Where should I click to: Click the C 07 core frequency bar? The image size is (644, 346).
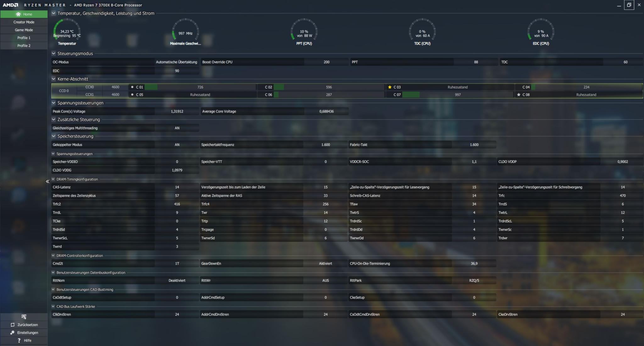[x=411, y=95]
